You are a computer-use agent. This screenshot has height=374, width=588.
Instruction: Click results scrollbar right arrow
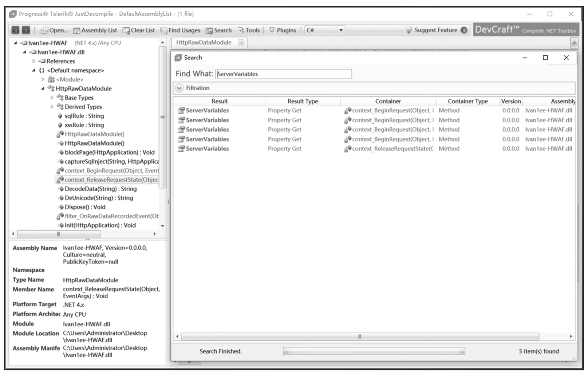tap(571, 337)
